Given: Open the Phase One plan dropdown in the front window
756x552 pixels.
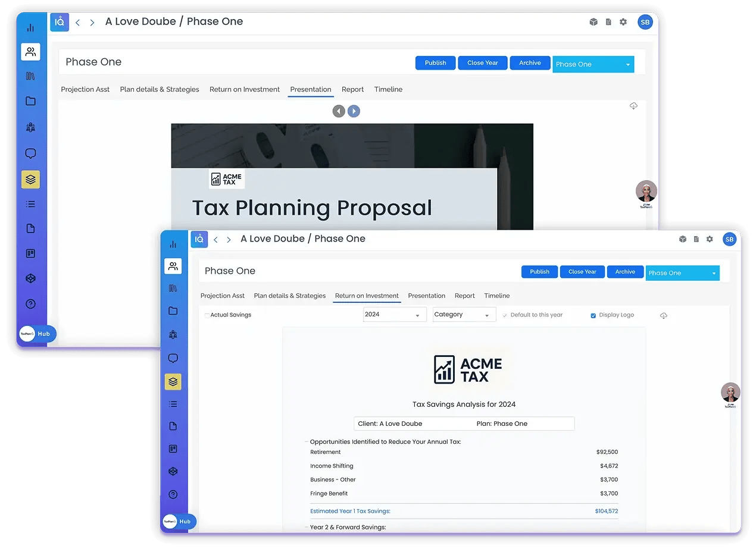Looking at the screenshot, I should pyautogui.click(x=682, y=273).
